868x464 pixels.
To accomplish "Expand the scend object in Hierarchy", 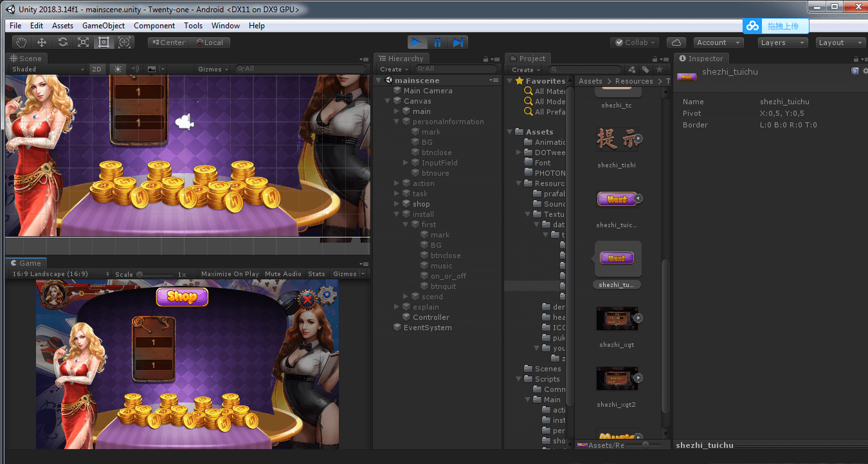I will point(406,297).
